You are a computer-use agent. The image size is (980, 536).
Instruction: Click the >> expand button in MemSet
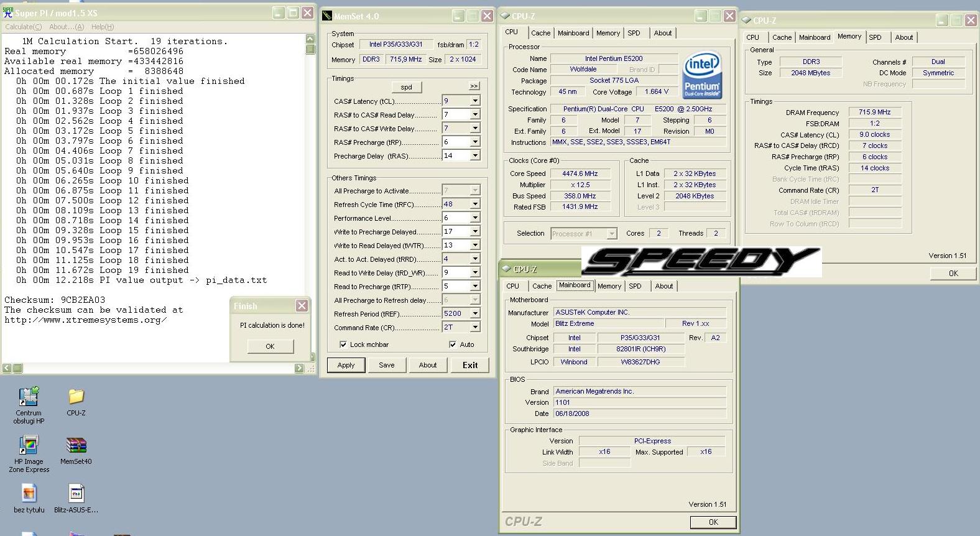point(474,86)
